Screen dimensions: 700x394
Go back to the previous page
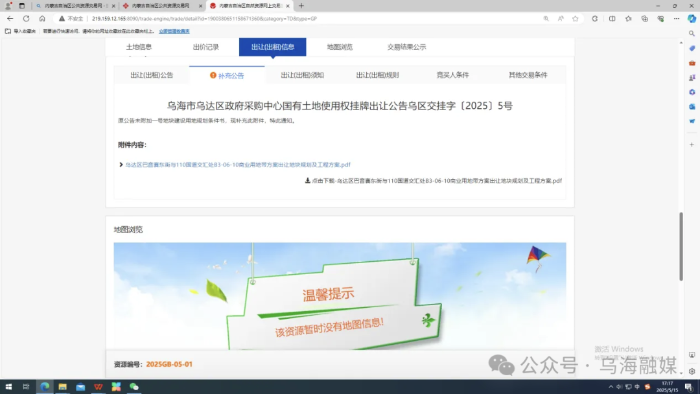pyautogui.click(x=10, y=19)
